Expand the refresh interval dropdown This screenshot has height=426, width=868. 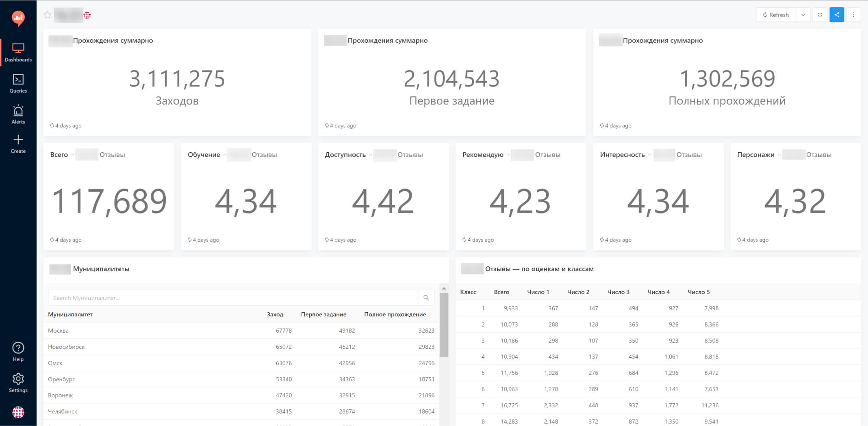coord(803,15)
